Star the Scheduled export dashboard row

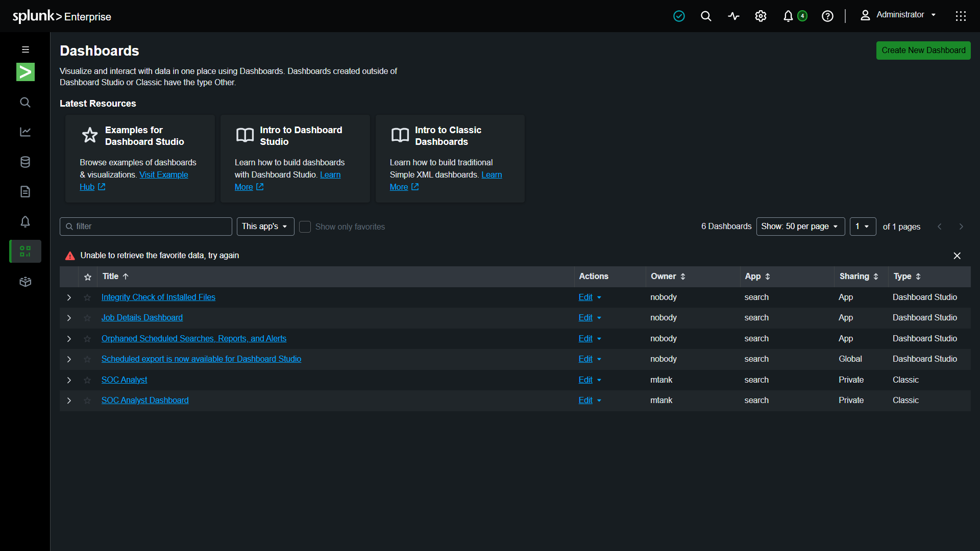click(x=87, y=359)
